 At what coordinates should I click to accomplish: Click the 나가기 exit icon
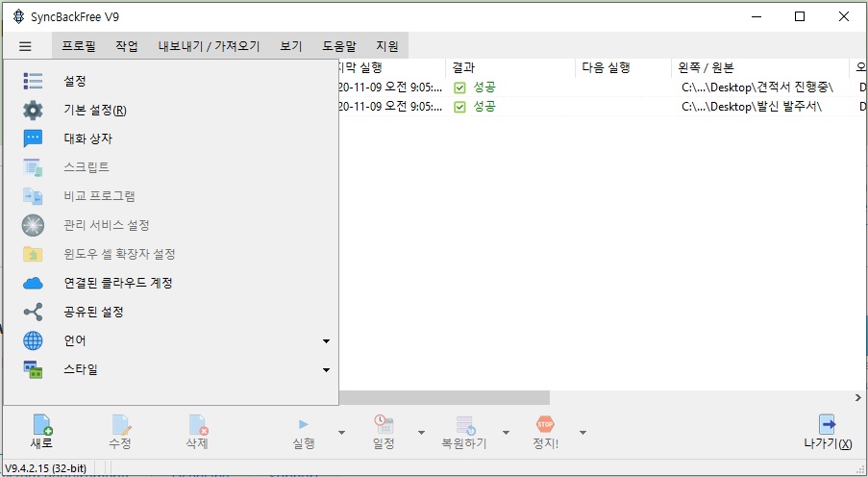tap(827, 425)
